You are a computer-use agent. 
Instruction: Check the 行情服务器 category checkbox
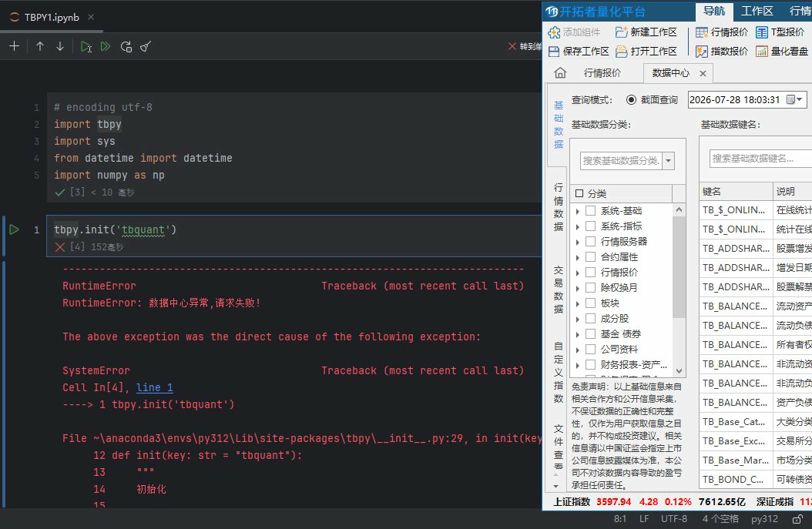(590, 241)
